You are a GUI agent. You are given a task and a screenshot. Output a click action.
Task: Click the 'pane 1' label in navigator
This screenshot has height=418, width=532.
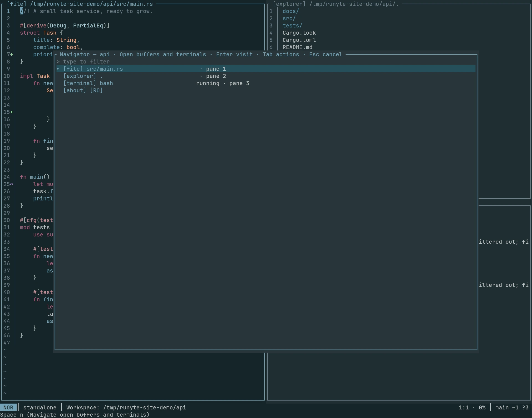pos(216,69)
